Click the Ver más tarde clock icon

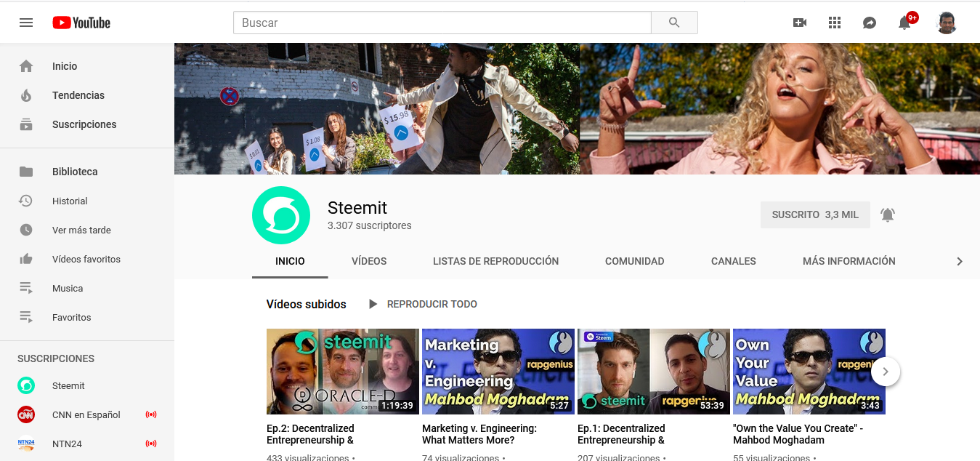(26, 230)
